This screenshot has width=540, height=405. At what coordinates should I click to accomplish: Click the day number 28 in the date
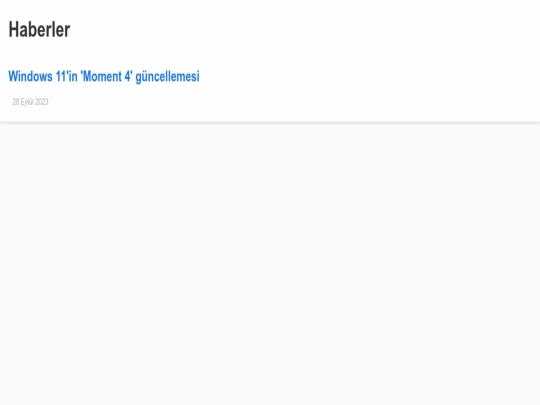pos(16,102)
